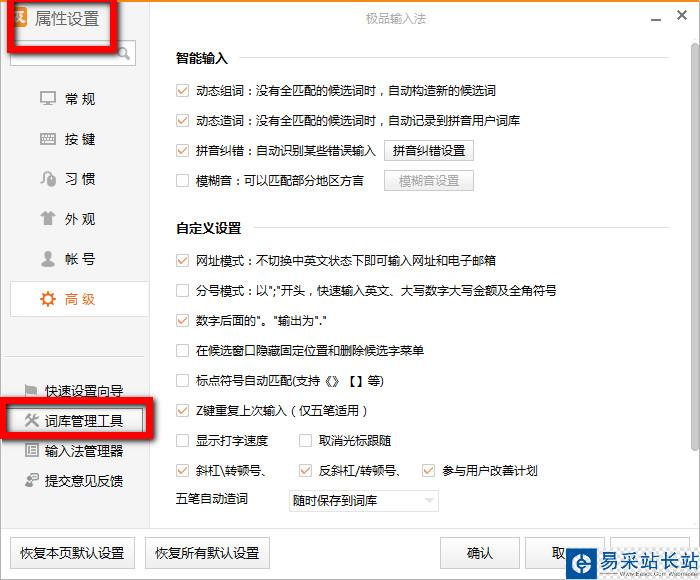The width and height of the screenshot is (700, 580).
Task: Toggle 数字后面的句号输出 checkbox
Action: tap(182, 321)
